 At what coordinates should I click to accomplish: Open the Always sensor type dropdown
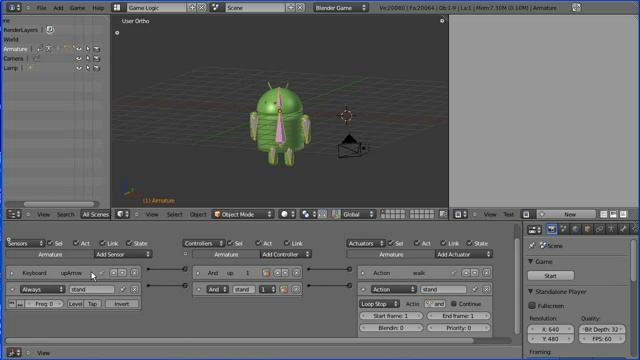42,289
